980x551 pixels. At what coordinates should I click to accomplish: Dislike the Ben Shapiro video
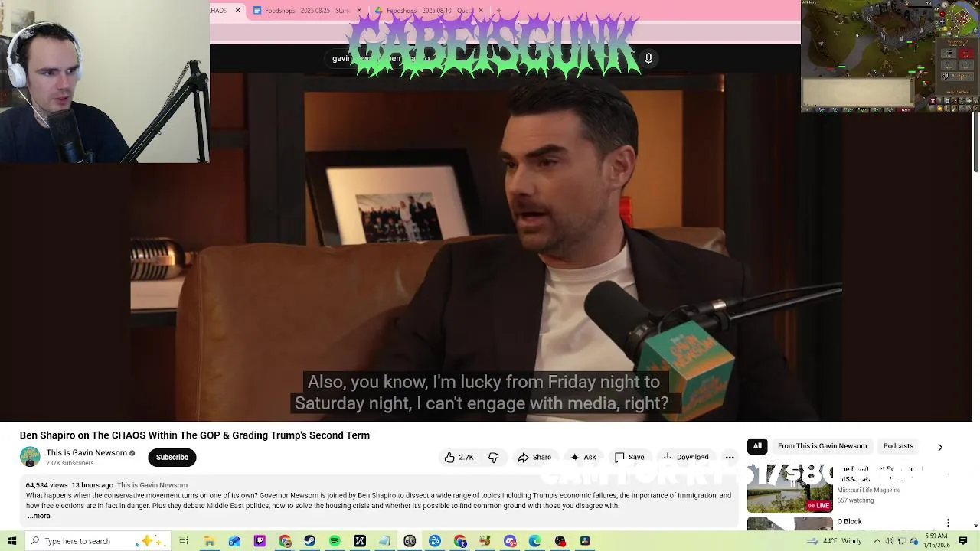point(494,458)
